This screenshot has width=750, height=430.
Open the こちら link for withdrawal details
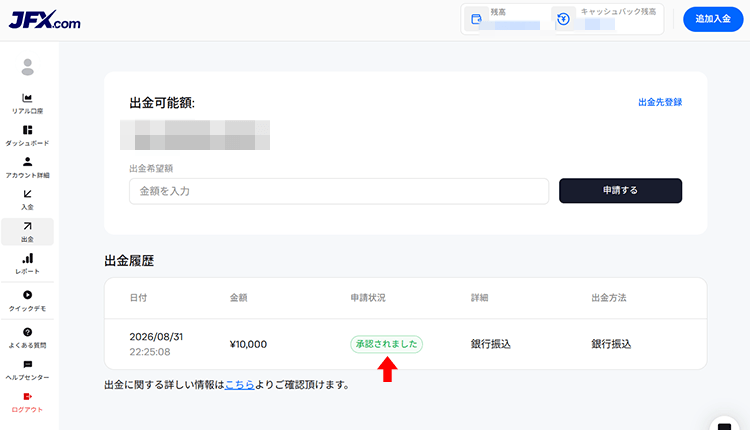pos(239,385)
